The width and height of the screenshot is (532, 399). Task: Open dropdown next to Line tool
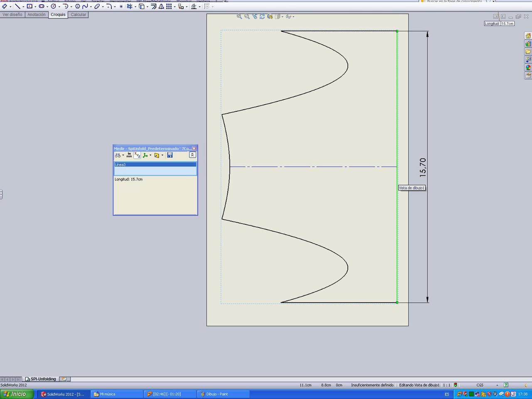pyautogui.click(x=23, y=7)
